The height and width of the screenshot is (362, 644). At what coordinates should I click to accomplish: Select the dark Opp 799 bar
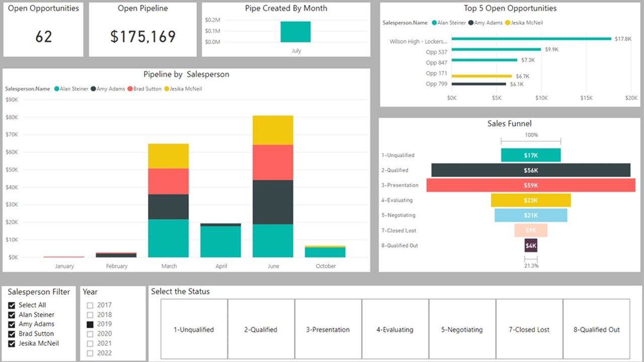pos(479,84)
